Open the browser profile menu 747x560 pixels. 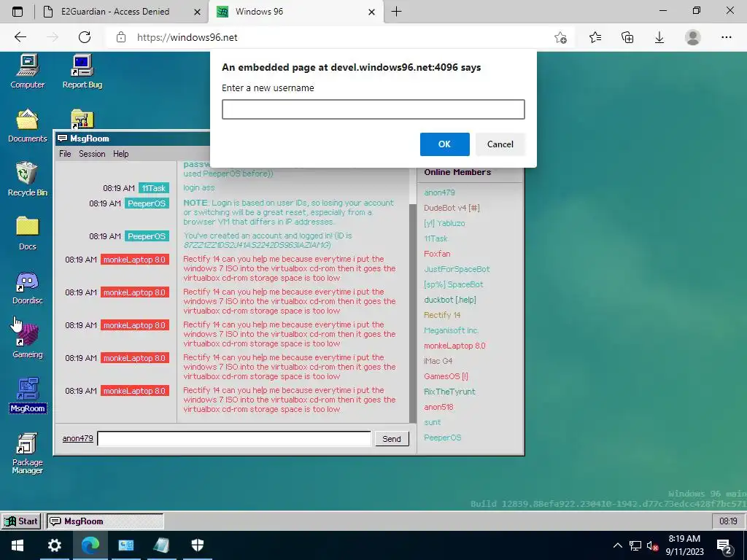(693, 37)
